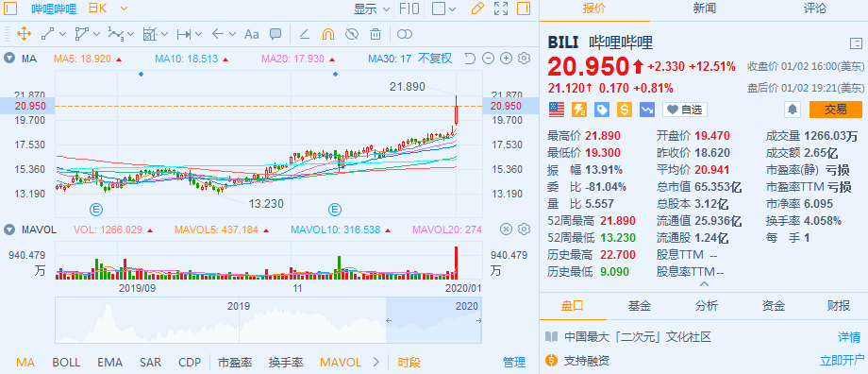This screenshot has width=868, height=374.
Task: Open the 立即开户 link
Action: click(x=842, y=361)
